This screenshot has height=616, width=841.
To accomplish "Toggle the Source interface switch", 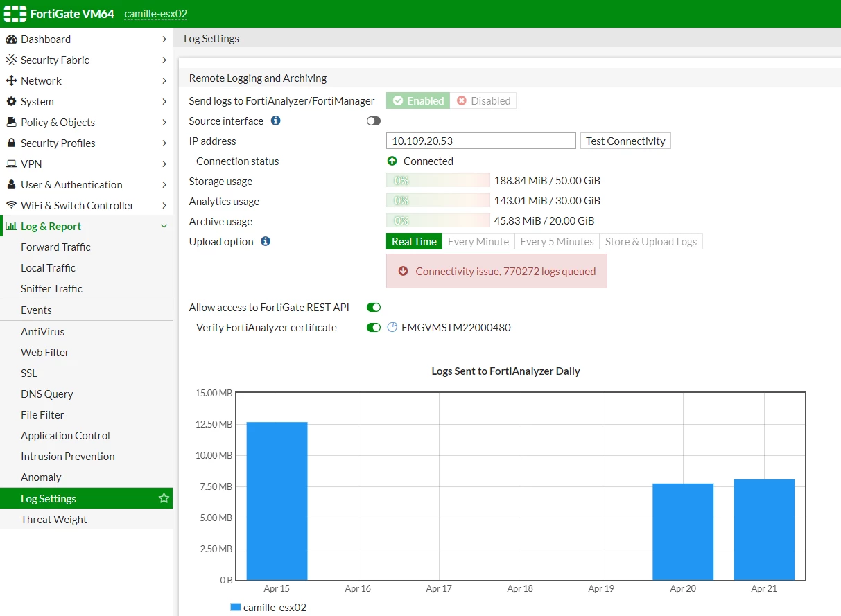I will (x=374, y=121).
